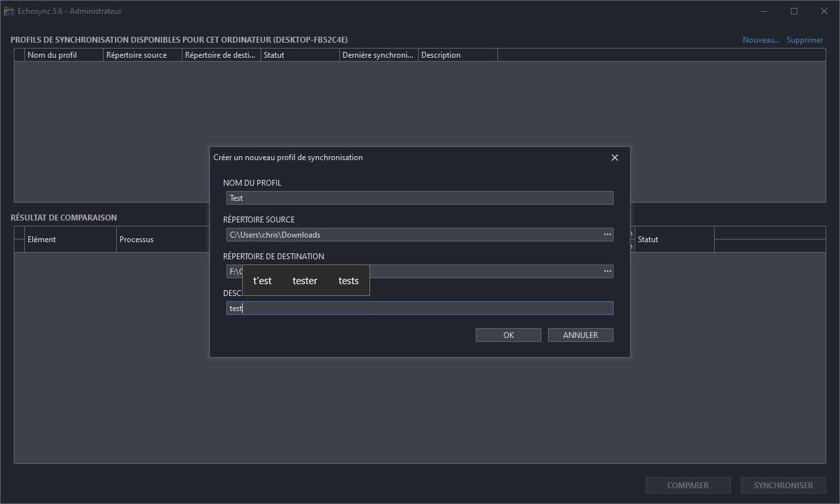
Task: Sort profiles by Nom du profil column
Action: (62, 54)
